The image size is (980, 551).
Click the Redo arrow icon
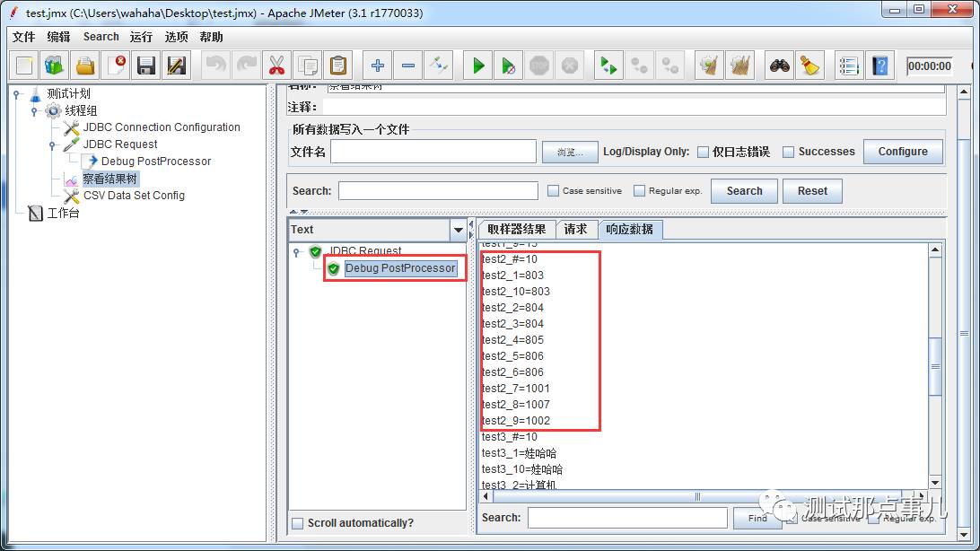pos(246,65)
